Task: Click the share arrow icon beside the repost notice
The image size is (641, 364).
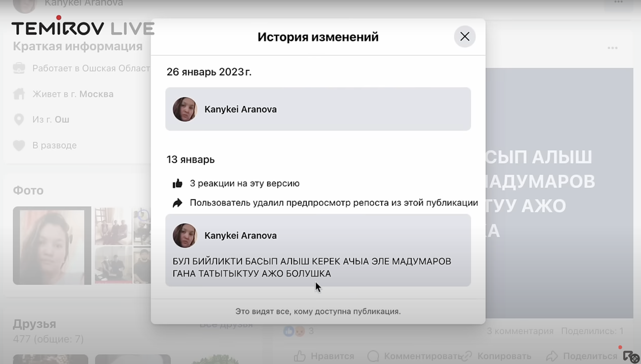Action: tap(178, 203)
